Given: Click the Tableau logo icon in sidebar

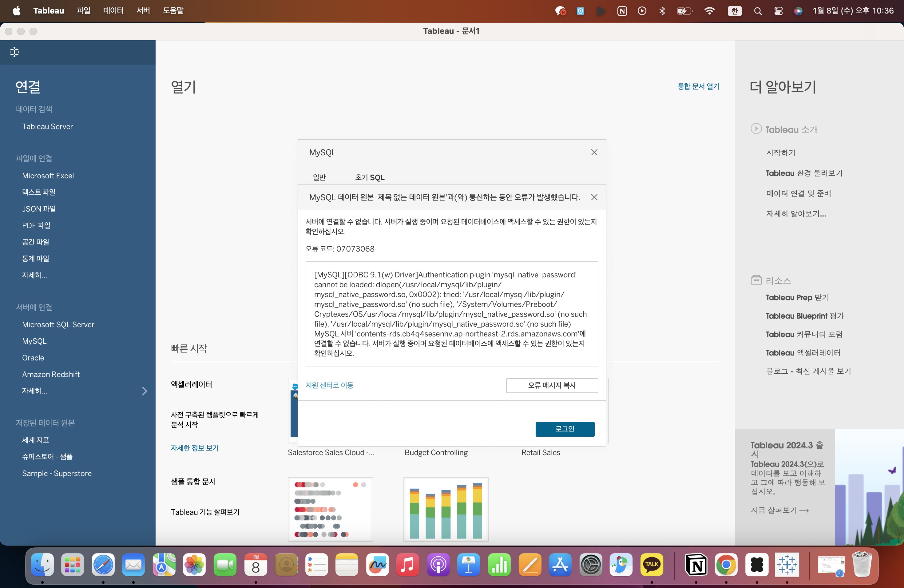Looking at the screenshot, I should point(14,52).
